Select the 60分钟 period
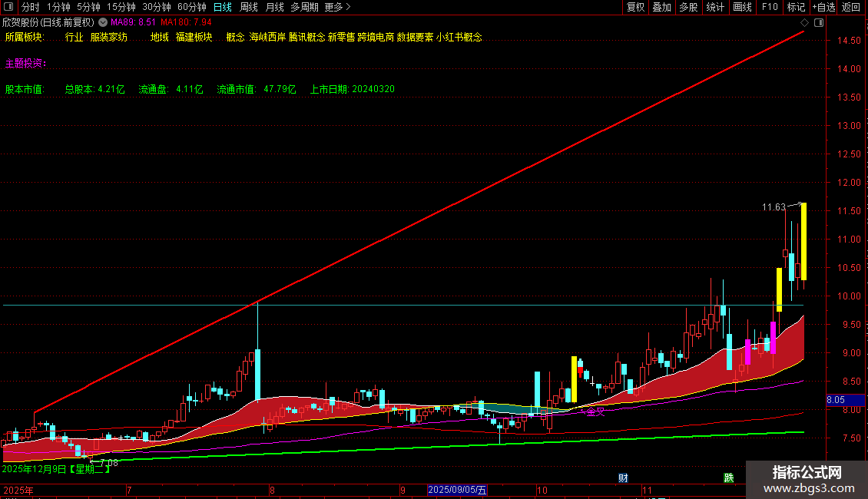This screenshot has height=499, width=868. [x=192, y=7]
